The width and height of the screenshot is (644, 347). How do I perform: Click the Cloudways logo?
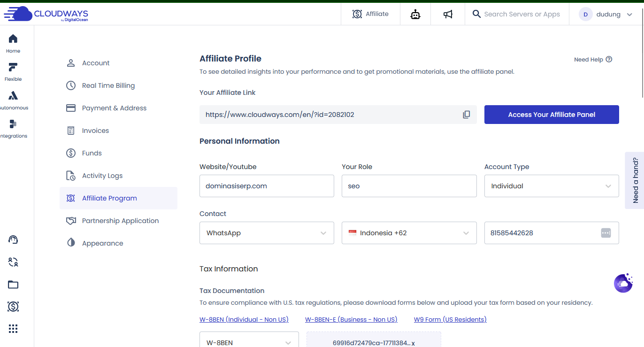[46, 14]
